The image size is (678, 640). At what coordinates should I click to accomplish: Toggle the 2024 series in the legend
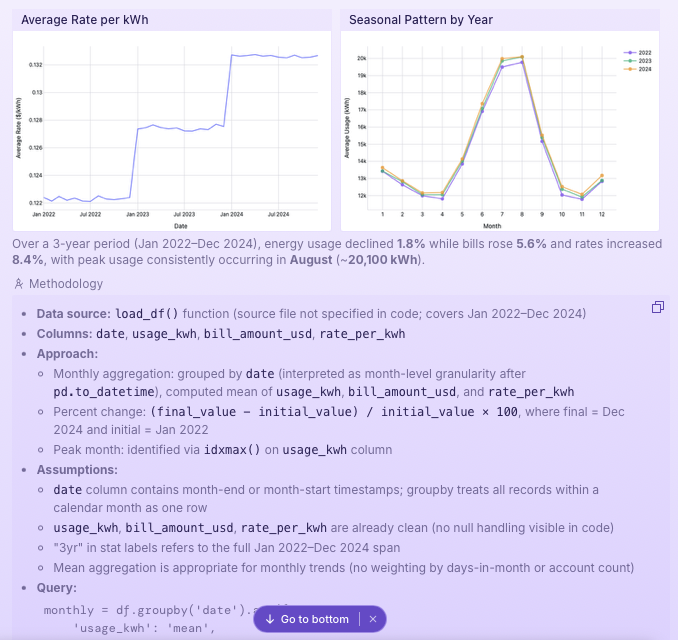638,69
